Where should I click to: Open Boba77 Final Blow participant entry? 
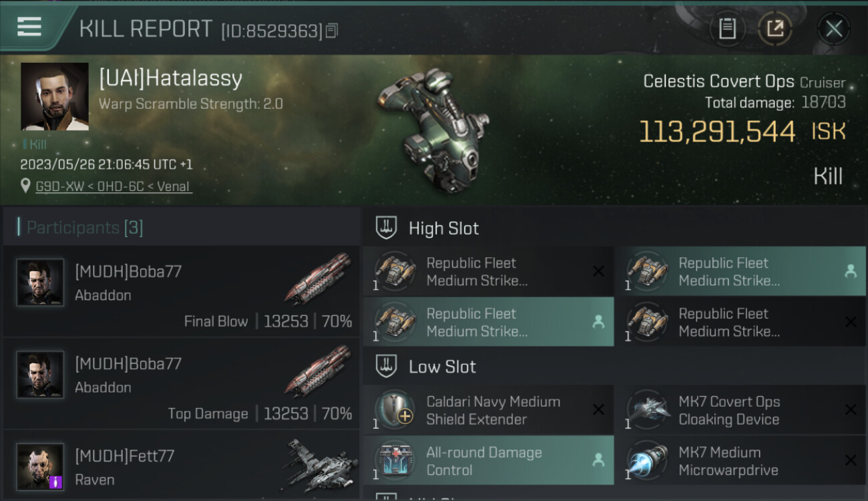pos(181,291)
